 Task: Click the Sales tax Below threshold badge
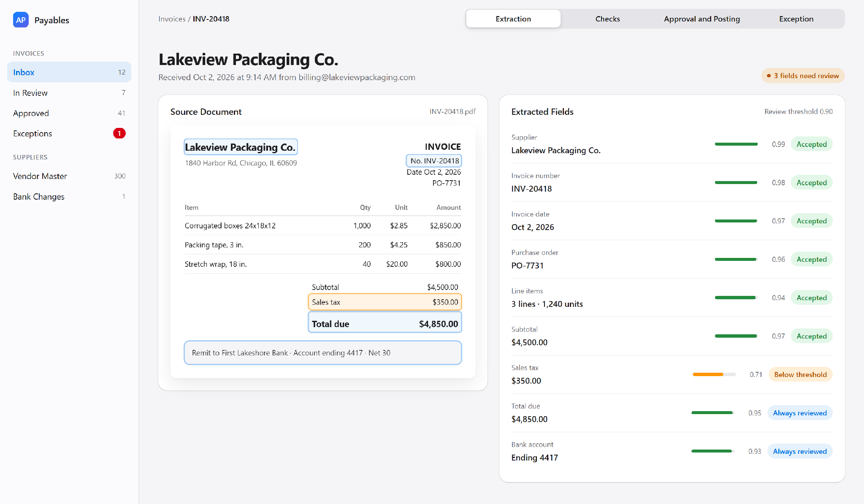coord(800,375)
